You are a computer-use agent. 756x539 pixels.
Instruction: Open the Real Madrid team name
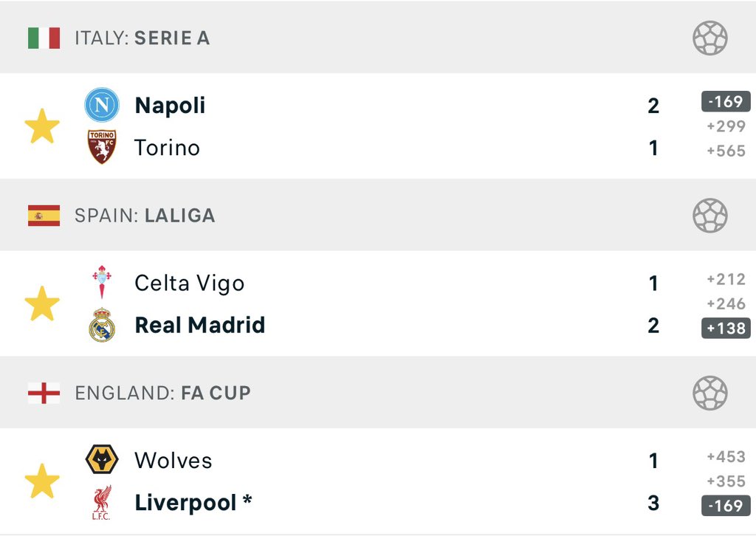pos(199,325)
